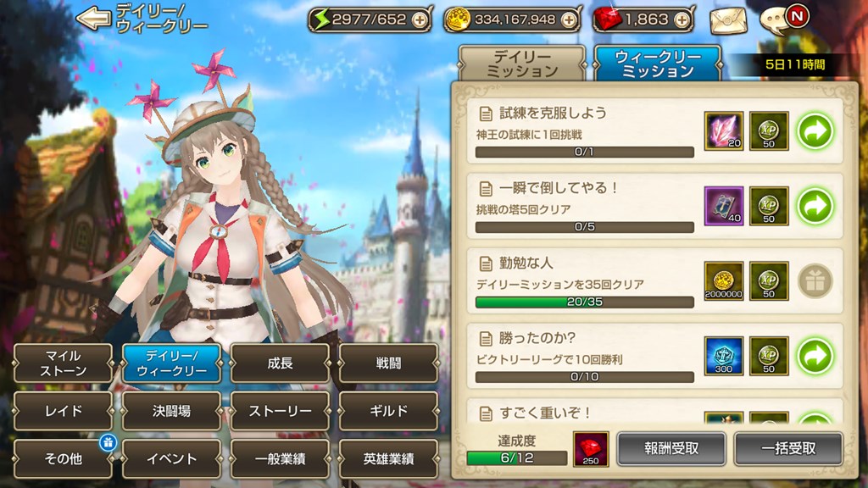
Task: Open the chat bubble icon
Action: (782, 20)
